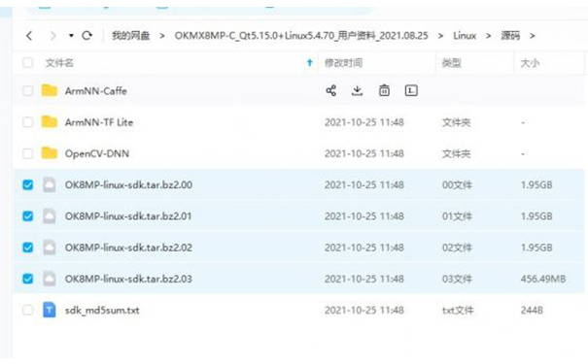
Task: Open the navigation history dropdown arrow
Action: click(x=71, y=36)
